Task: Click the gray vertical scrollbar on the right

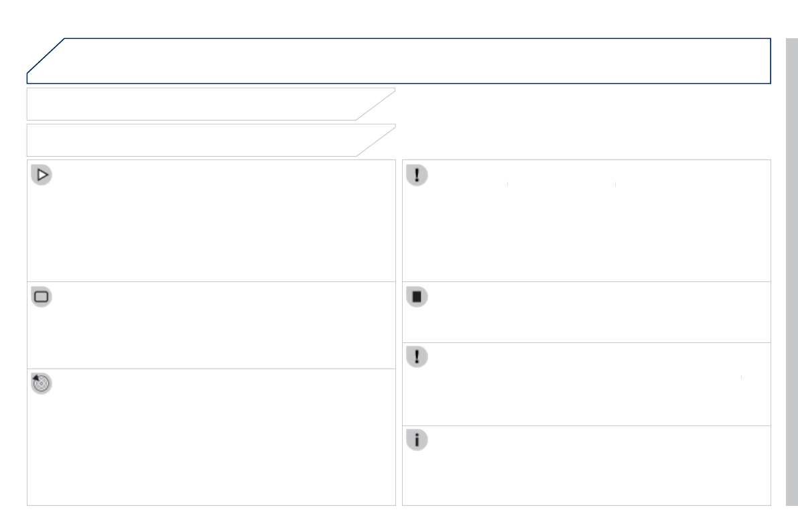Action: (791, 268)
